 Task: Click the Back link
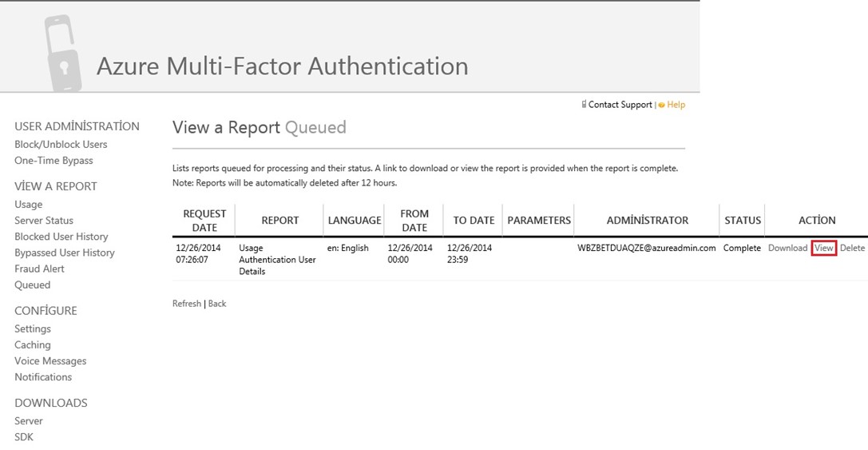coord(217,303)
